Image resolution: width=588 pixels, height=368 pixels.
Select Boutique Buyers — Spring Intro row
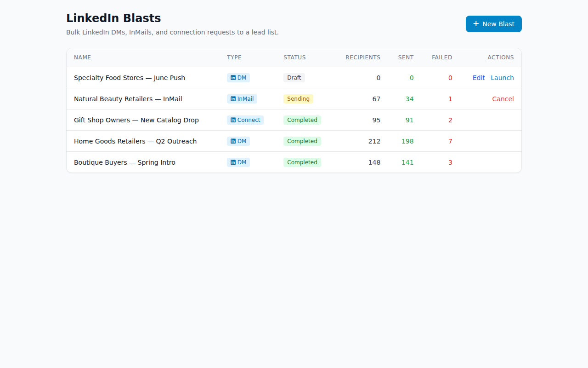[x=294, y=162]
